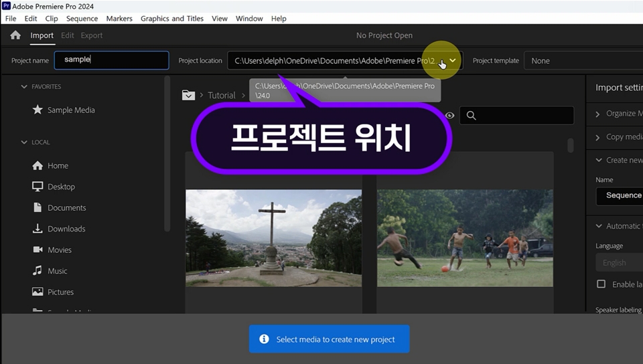This screenshot has height=364, width=643.
Task: Open the Window menu
Action: (x=249, y=19)
